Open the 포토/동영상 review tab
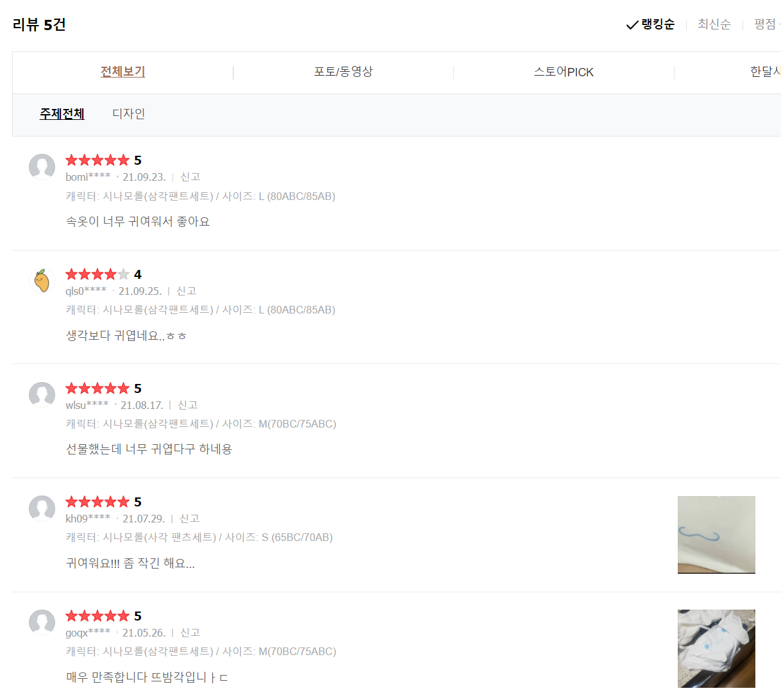This screenshot has width=781, height=700. point(343,72)
